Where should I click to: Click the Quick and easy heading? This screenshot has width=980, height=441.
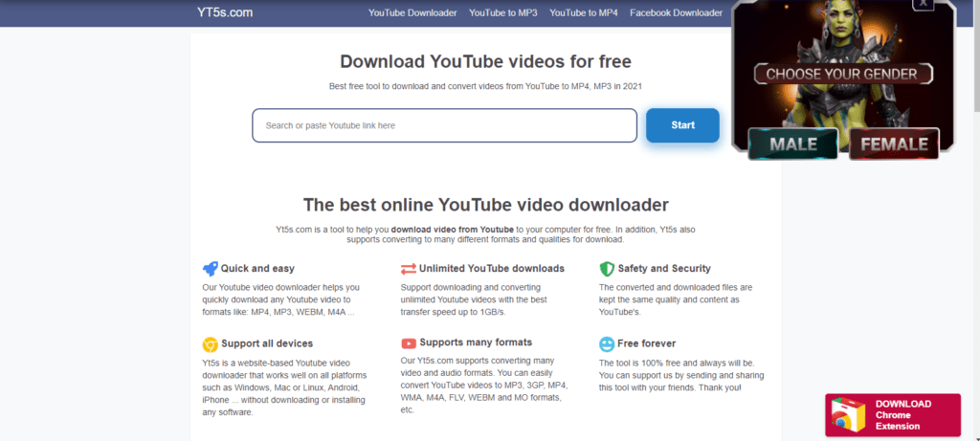pos(257,269)
